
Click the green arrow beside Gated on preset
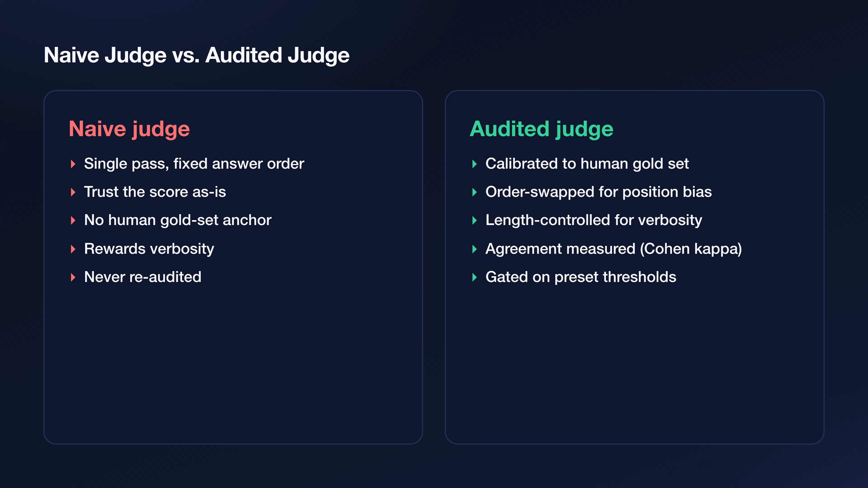[x=474, y=277]
